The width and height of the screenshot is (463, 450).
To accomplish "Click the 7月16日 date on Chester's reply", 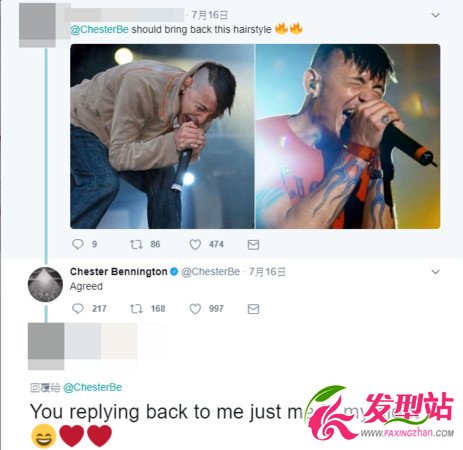I will (x=267, y=272).
